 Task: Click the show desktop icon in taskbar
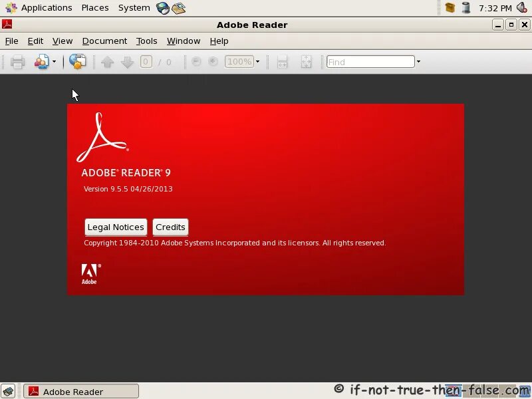[x=8, y=391]
